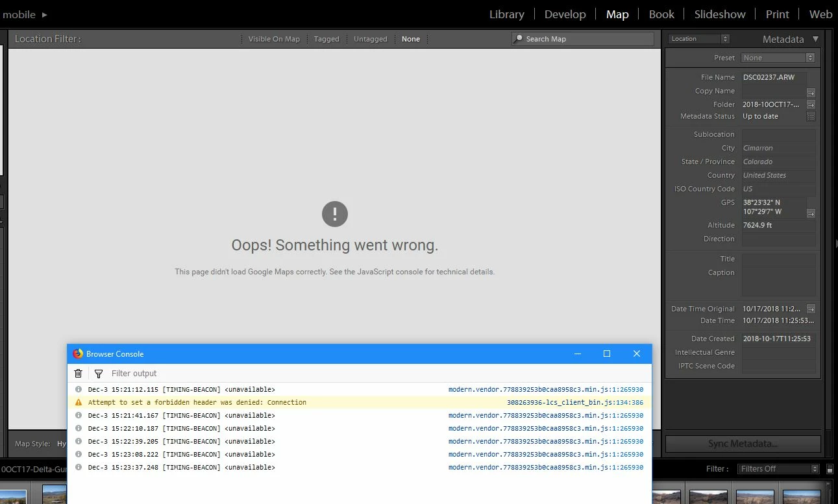
Task: Click the Sublocation input field
Action: (778, 134)
